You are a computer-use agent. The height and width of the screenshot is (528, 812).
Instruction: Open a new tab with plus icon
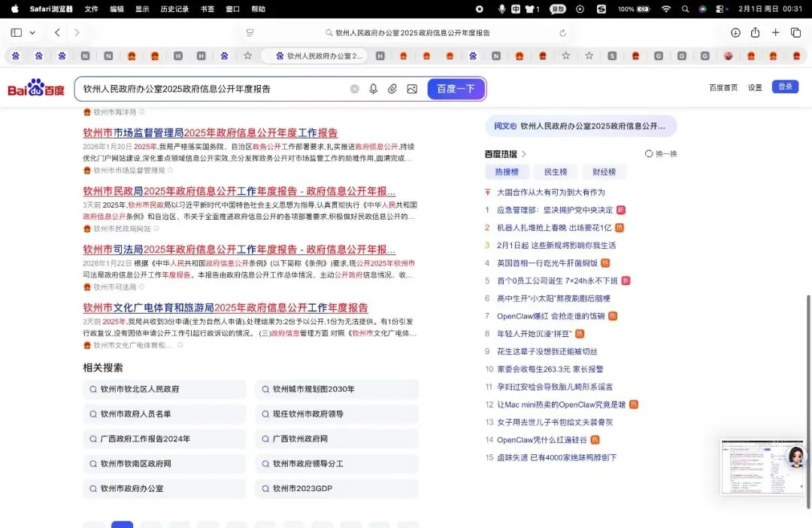[x=775, y=32]
